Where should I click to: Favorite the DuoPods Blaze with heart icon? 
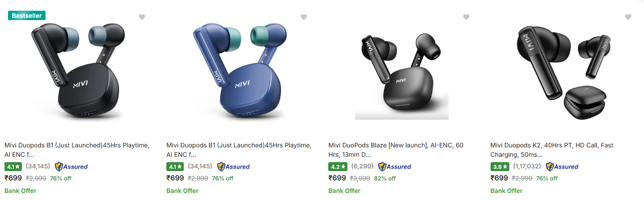point(466,17)
